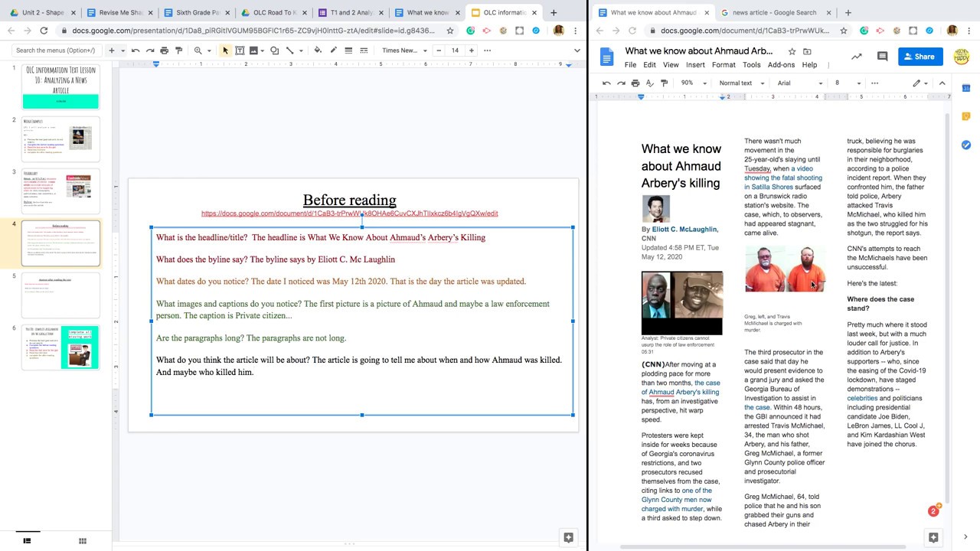Open the fill color bucket in Slides
Viewport: 980px width, 551px height.
point(318,51)
